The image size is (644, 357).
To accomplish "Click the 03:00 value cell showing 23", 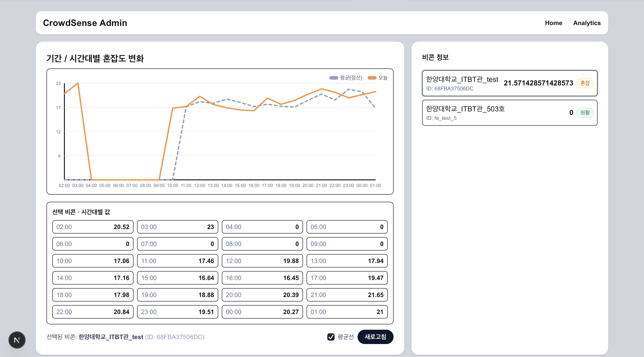I will (177, 227).
